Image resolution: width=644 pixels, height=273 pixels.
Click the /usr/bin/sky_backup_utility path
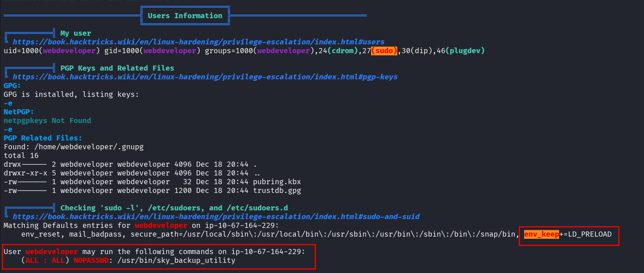176,260
